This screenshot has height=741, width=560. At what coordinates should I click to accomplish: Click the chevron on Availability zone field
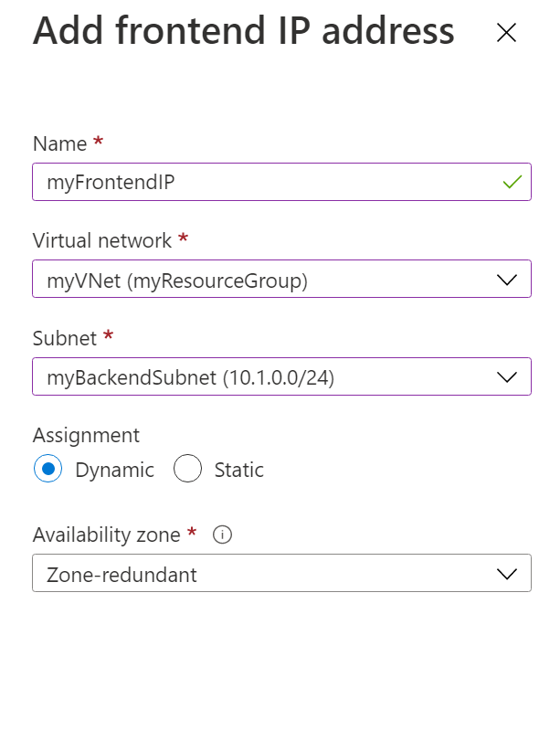pyautogui.click(x=508, y=573)
